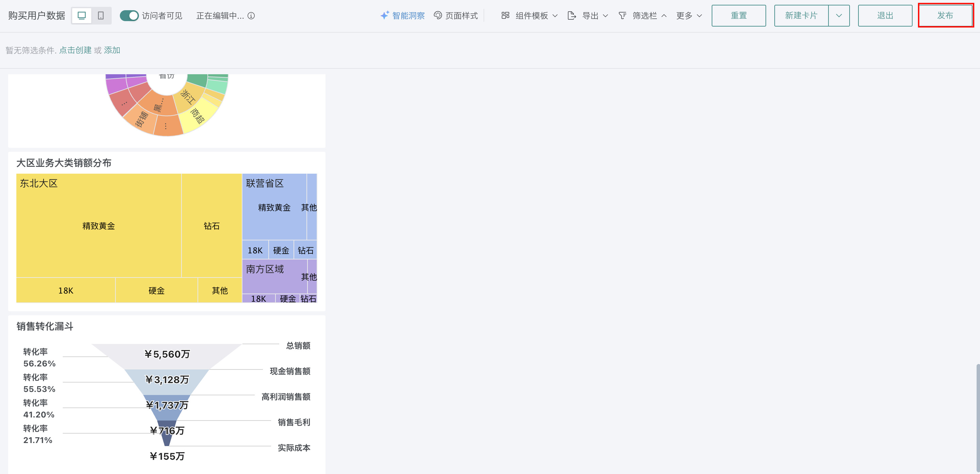The width and height of the screenshot is (980, 474).
Task: Expand the 更多 dropdown menu
Action: (x=689, y=16)
